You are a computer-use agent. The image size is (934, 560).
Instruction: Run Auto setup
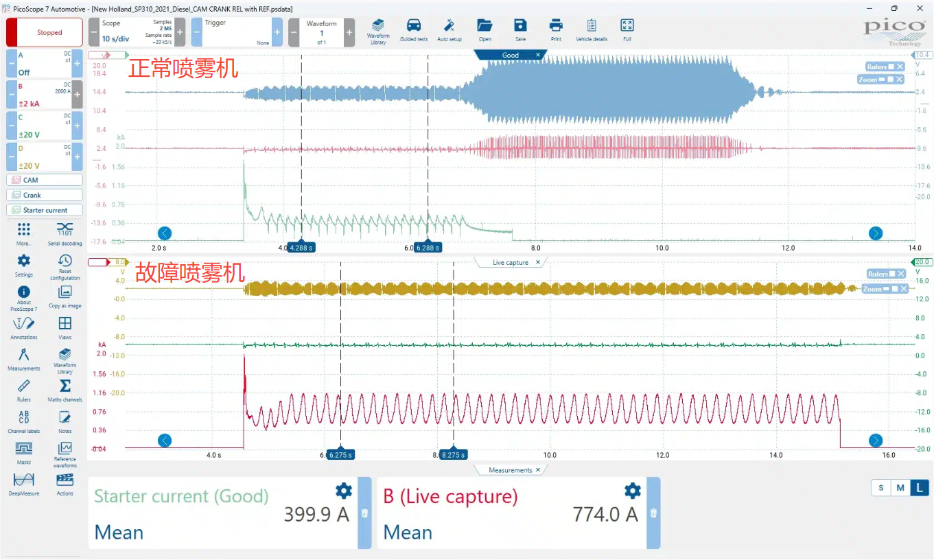[450, 30]
